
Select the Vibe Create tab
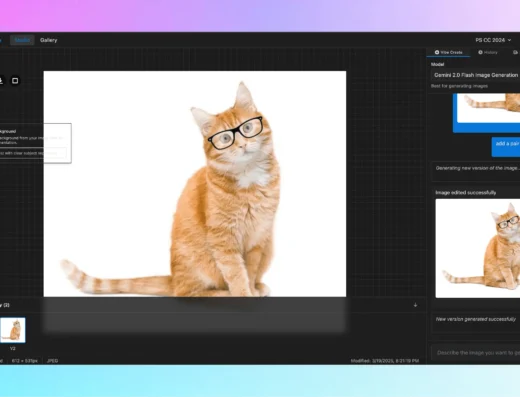coord(448,52)
